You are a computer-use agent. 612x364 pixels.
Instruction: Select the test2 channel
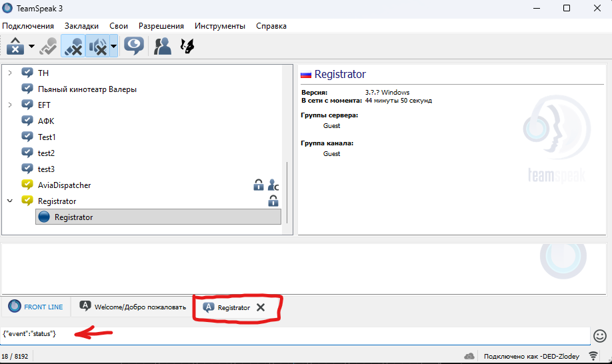46,153
